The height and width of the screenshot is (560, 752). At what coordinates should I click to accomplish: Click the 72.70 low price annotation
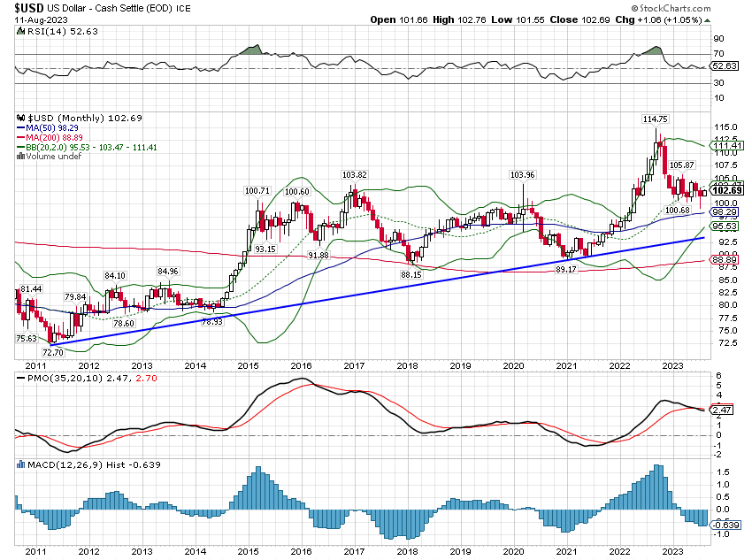pyautogui.click(x=54, y=352)
